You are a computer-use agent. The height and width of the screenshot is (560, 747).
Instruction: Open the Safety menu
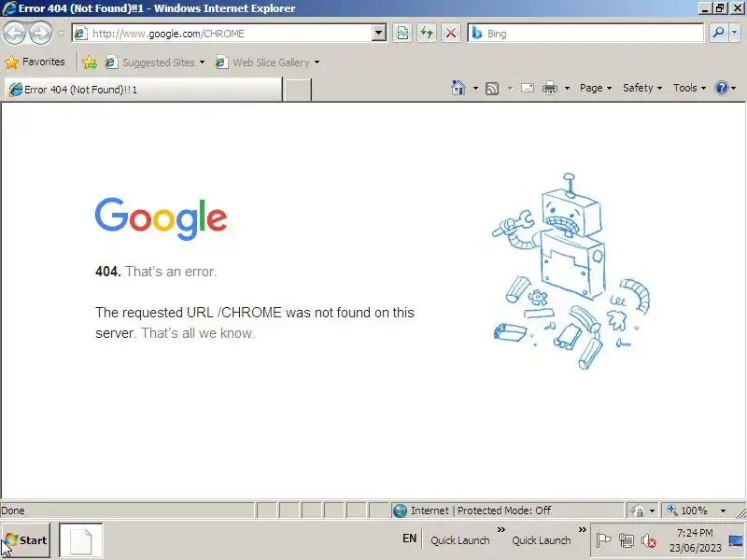642,88
